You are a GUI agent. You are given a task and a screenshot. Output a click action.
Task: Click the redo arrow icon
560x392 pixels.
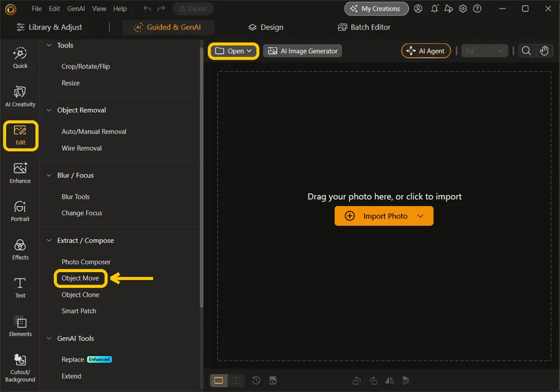(161, 8)
